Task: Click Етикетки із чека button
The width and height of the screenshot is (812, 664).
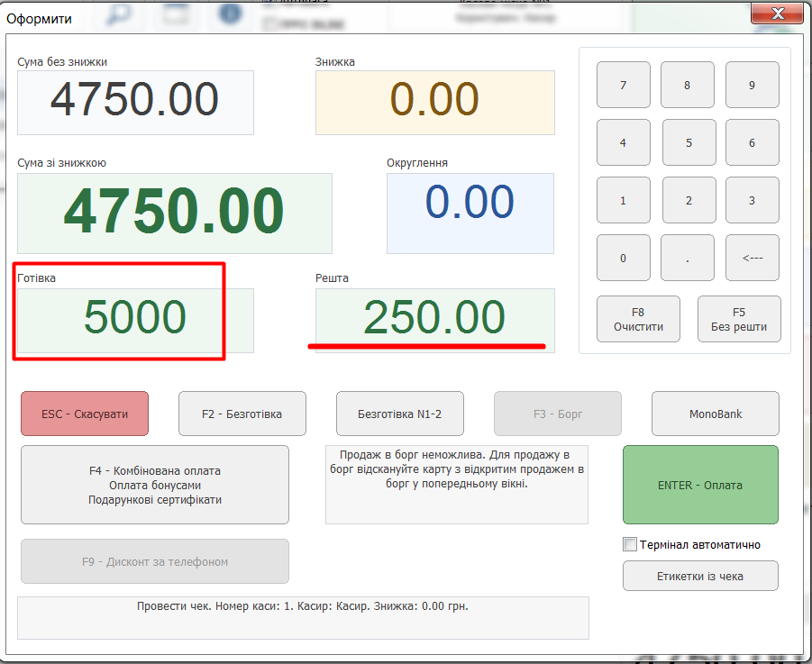Action: click(700, 576)
